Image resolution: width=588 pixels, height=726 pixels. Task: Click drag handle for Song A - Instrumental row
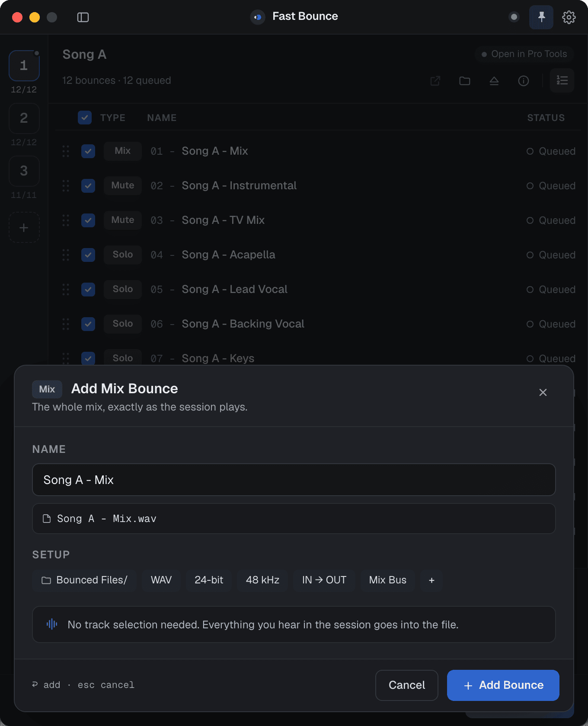tap(66, 186)
